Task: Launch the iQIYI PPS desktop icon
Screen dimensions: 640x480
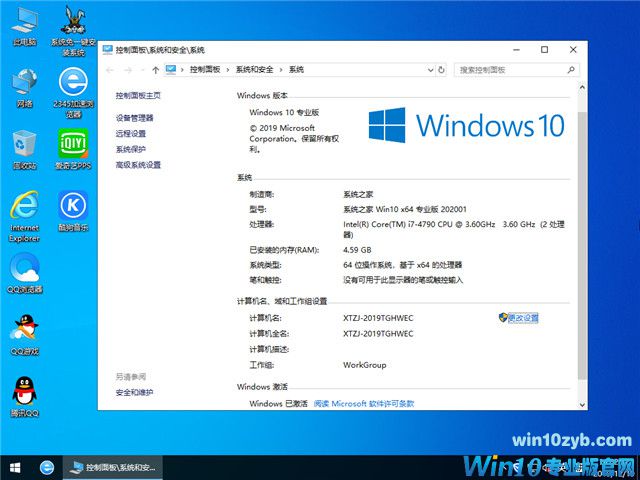Action: coord(73,149)
